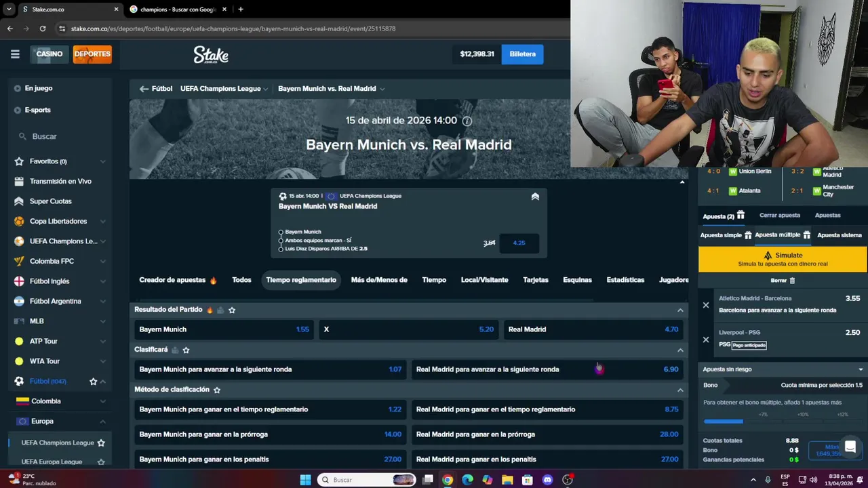This screenshot has height=488, width=868.
Task: Open the hamburger menu in Stake header
Action: coord(15,54)
